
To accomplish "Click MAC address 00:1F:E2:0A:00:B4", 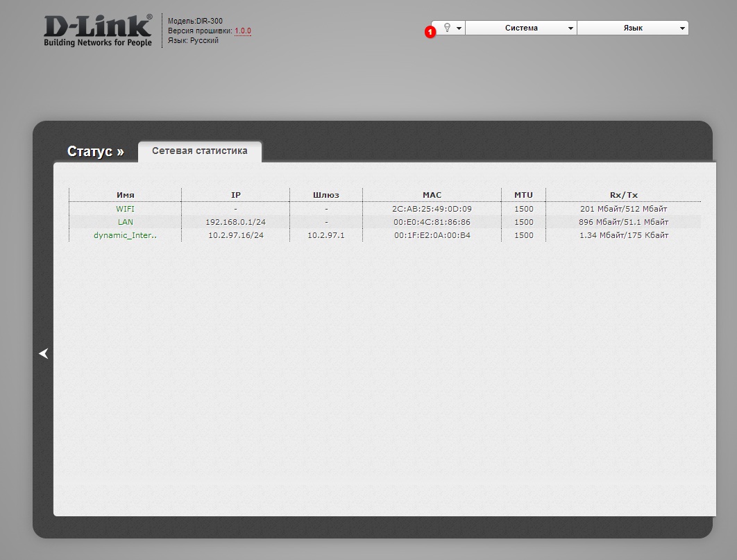I will coord(432,235).
